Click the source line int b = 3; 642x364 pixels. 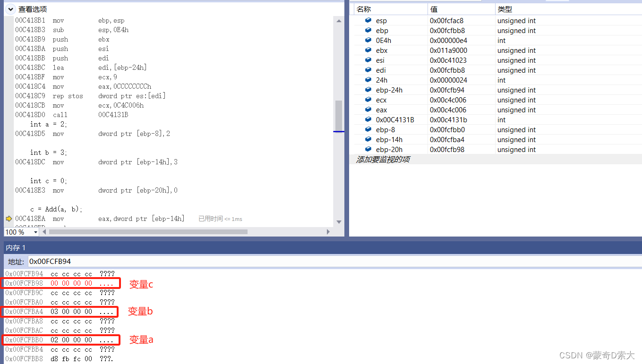pyautogui.click(x=49, y=152)
